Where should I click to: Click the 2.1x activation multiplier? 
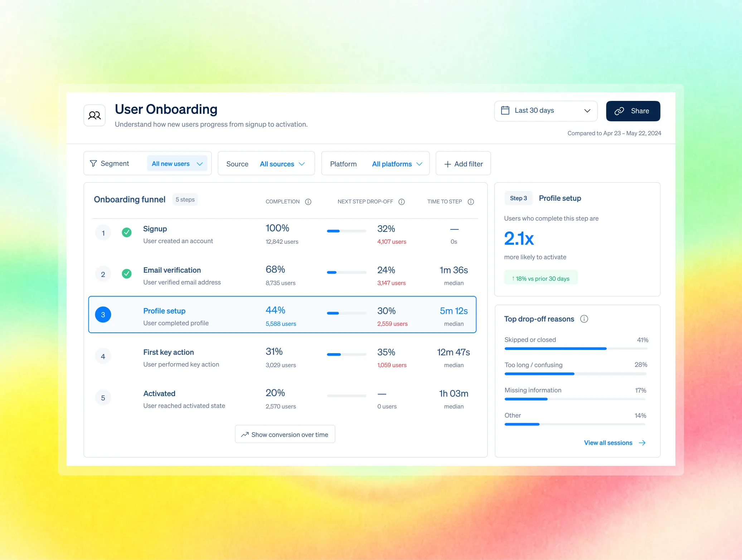[519, 238]
